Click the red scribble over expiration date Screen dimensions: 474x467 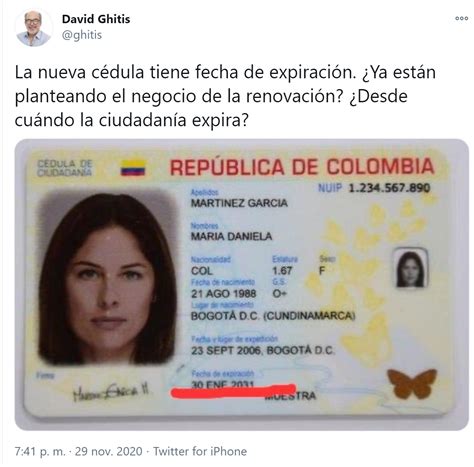pos(233,391)
